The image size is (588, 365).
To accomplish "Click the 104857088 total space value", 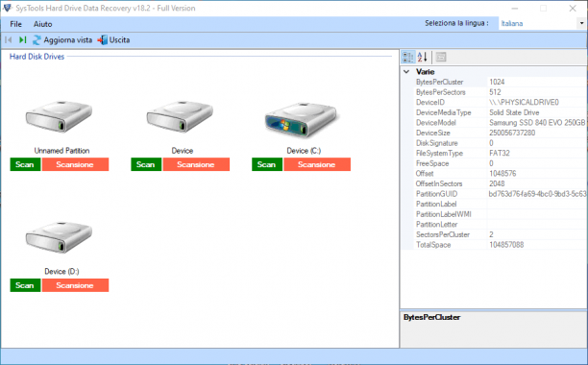I will pyautogui.click(x=506, y=244).
